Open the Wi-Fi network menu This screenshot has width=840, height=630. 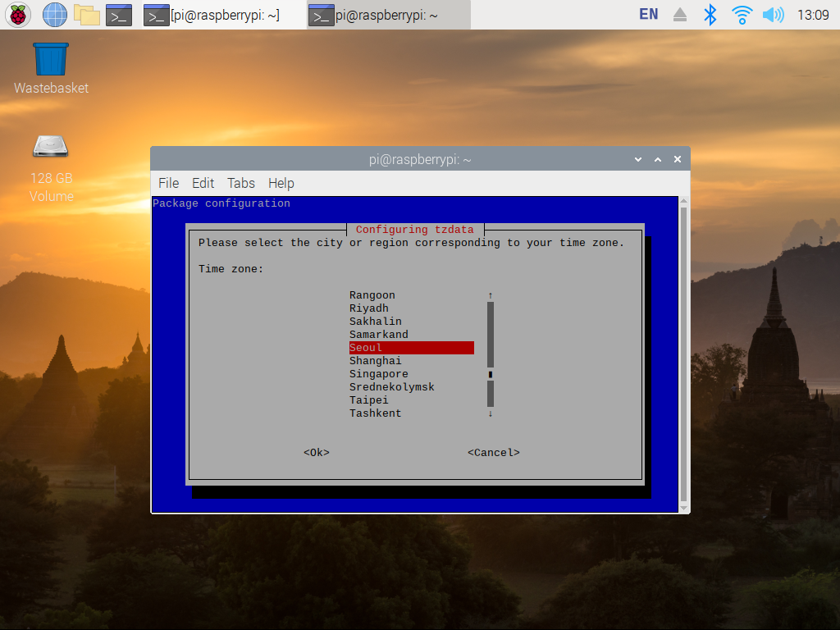[x=742, y=15]
